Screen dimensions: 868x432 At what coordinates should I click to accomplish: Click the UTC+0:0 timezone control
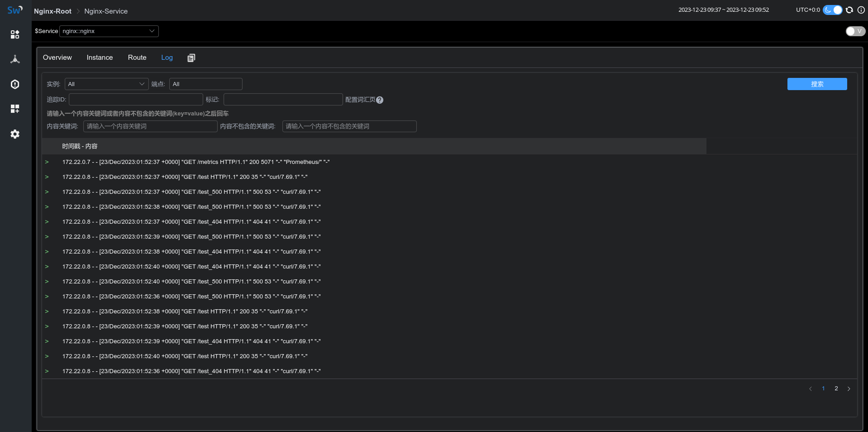pos(807,10)
